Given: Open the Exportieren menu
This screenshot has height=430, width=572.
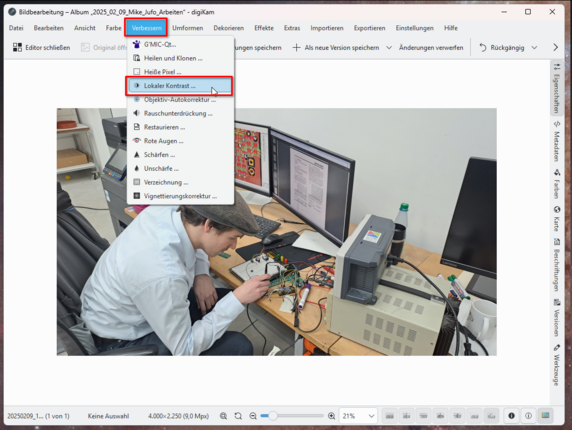Looking at the screenshot, I should (x=370, y=28).
